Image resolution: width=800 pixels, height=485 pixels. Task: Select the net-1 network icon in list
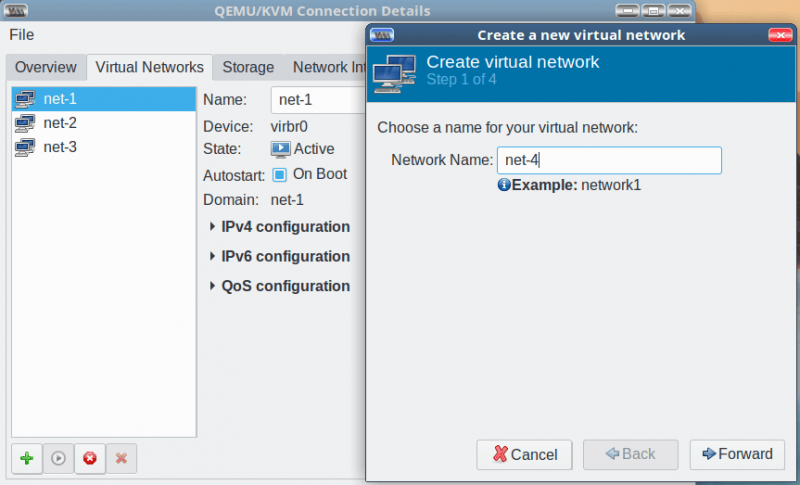pos(25,99)
